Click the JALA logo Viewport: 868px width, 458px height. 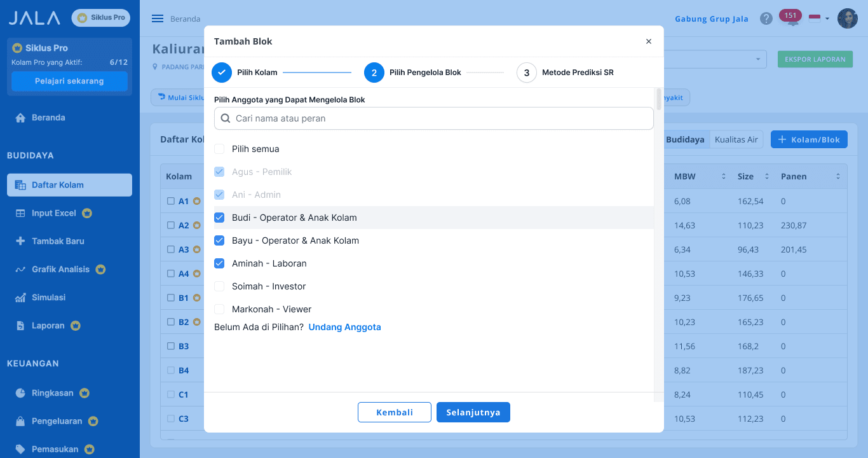[35, 18]
